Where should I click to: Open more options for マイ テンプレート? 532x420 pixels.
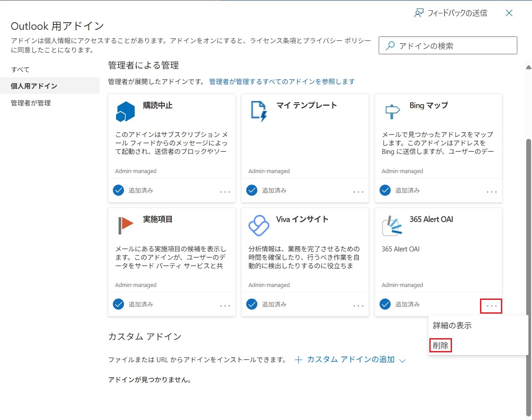point(358,192)
